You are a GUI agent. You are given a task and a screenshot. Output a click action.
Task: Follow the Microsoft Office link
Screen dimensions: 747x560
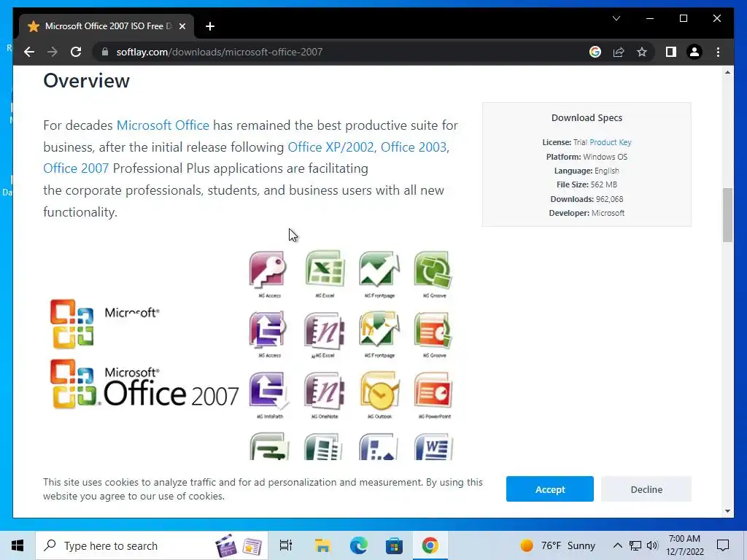[x=163, y=125]
